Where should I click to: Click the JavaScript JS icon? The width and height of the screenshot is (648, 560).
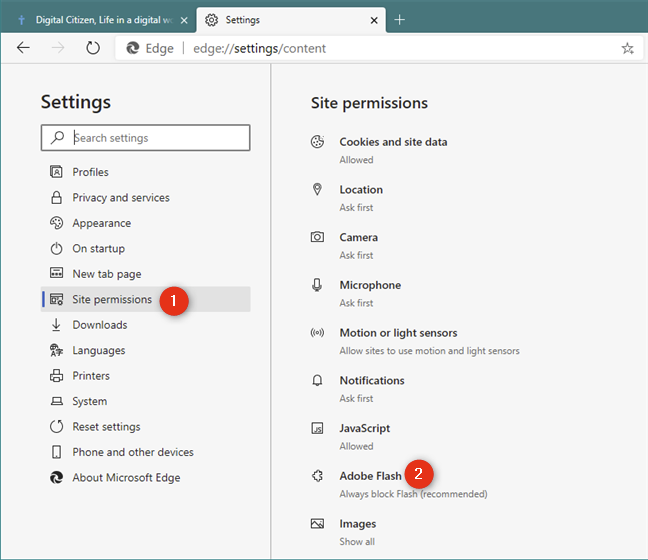[317, 428]
